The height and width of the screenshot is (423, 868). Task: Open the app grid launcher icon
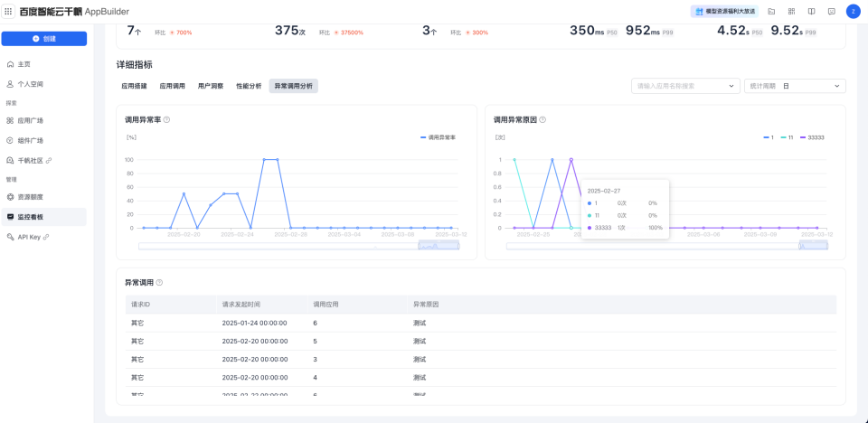click(x=8, y=11)
